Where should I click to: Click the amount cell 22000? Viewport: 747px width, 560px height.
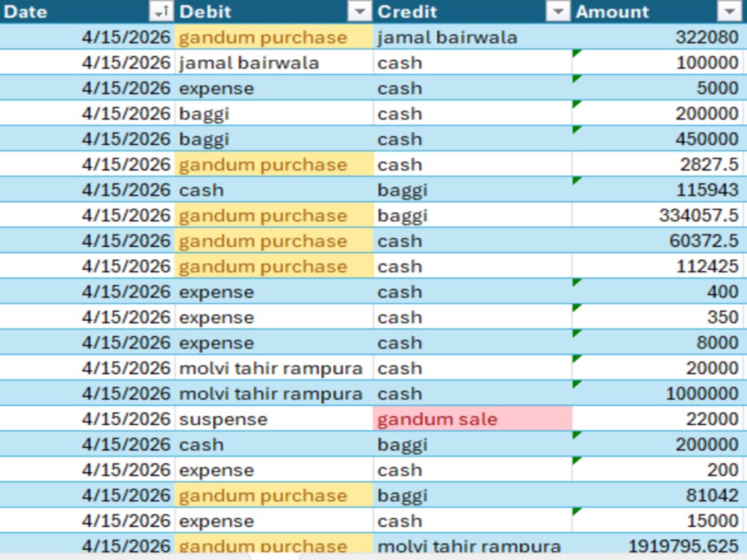658,419
